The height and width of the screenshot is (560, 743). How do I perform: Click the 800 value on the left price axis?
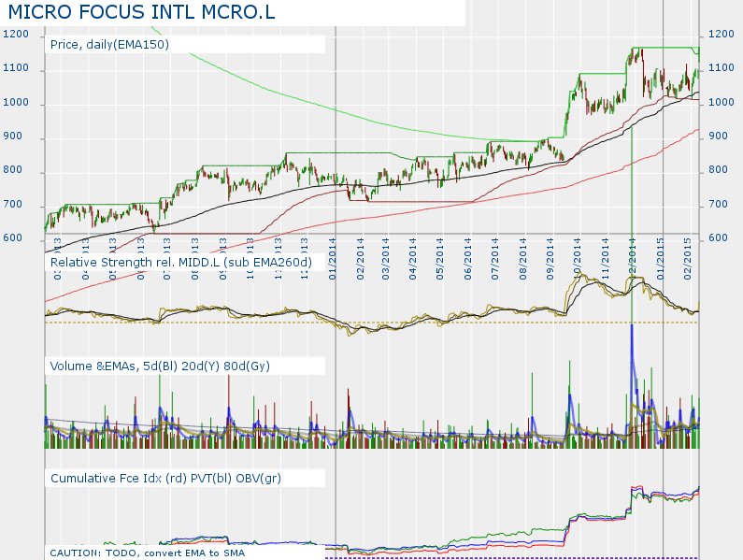coord(13,170)
